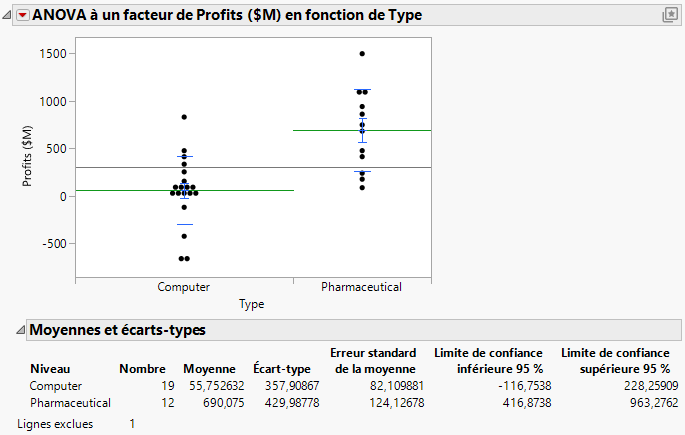Click the Computer row in the means table
This screenshot has width=685, height=435.
click(x=58, y=385)
